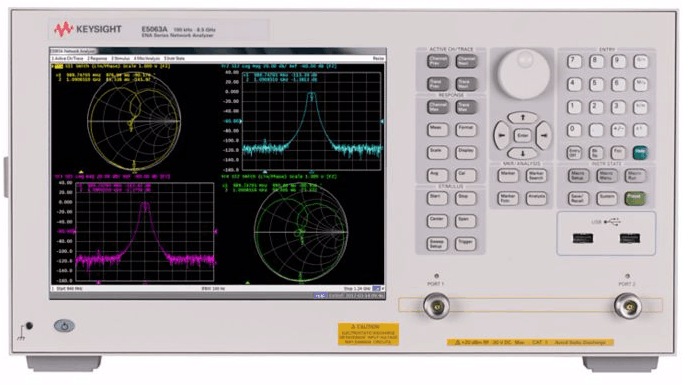Click the Enter key between arrows
Screen dimensions: 682x385
click(x=522, y=136)
